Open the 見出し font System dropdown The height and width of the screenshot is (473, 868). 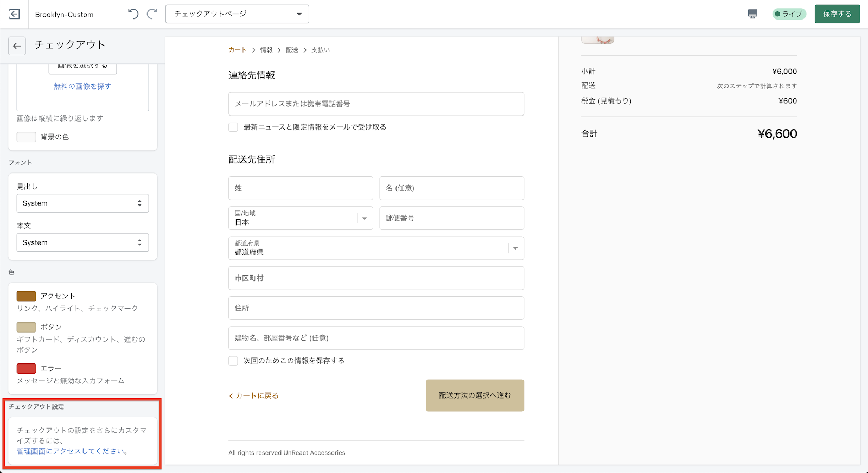click(82, 203)
